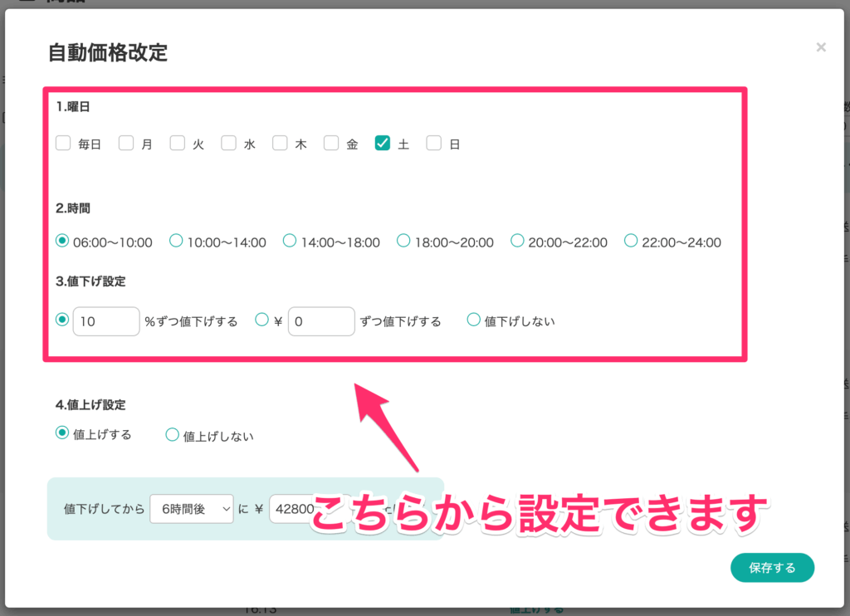850x616 pixels.
Task: Choose the 20:00〜22:00 time slot
Action: pyautogui.click(x=517, y=240)
